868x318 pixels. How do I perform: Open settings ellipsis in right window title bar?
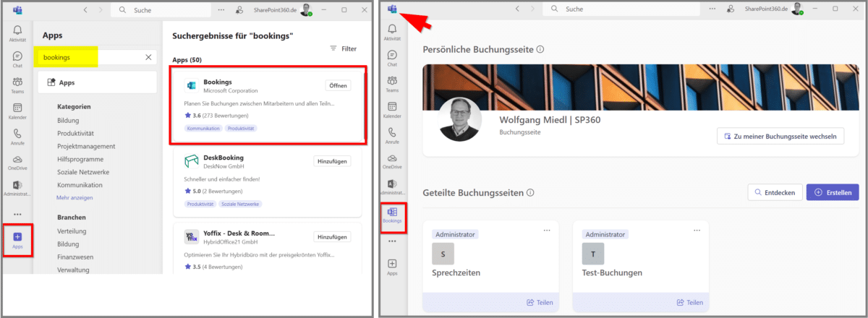(x=713, y=9)
